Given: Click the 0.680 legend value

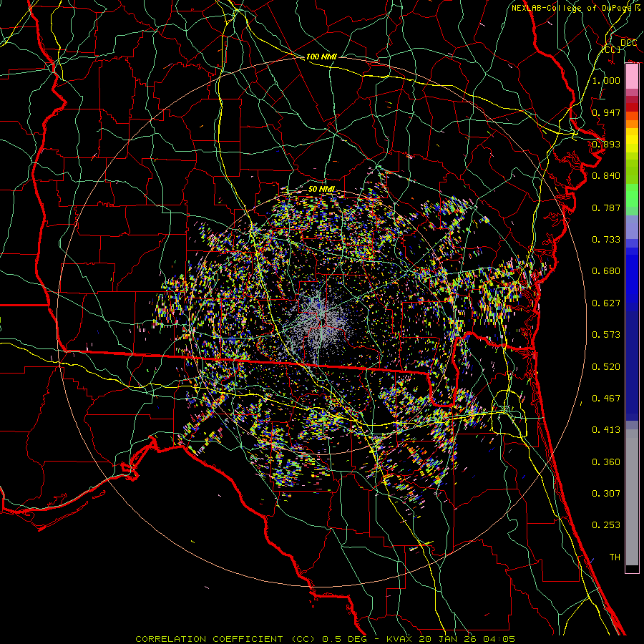Looking at the screenshot, I should tap(606, 271).
